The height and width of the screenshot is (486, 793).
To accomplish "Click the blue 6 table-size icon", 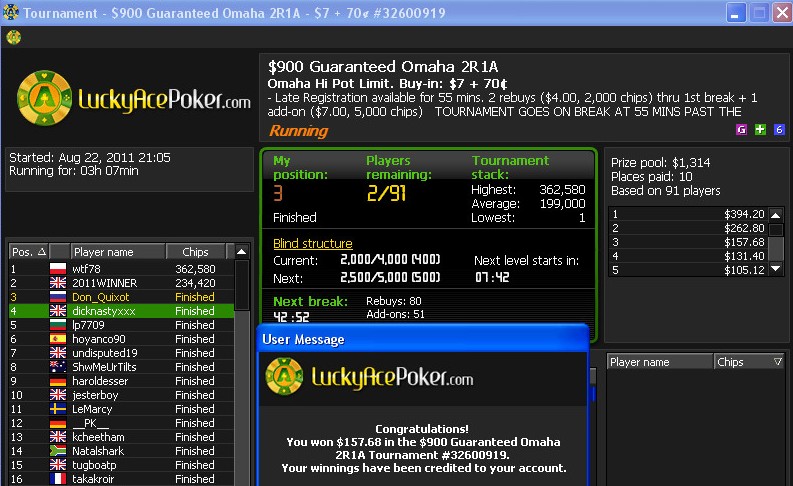I will (779, 129).
